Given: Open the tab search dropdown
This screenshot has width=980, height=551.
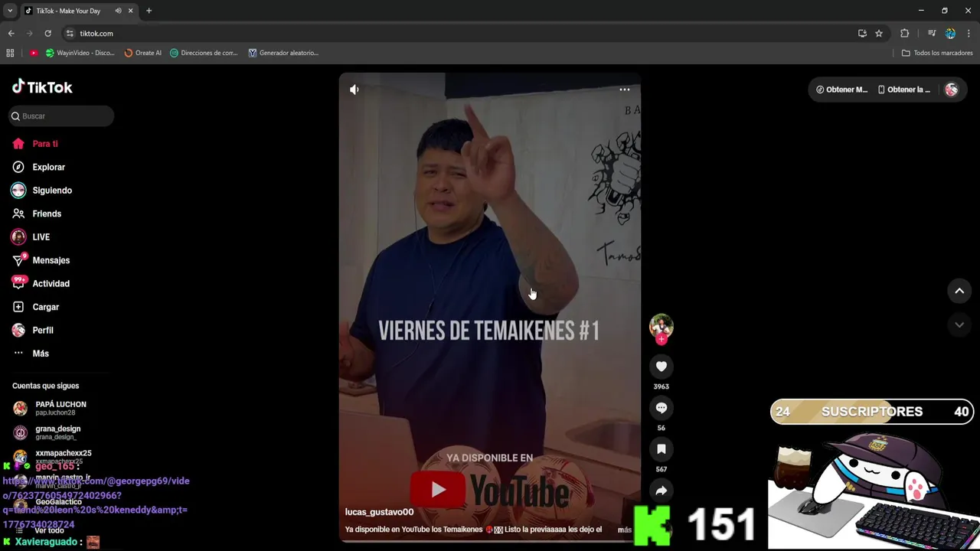Looking at the screenshot, I should click(x=10, y=11).
